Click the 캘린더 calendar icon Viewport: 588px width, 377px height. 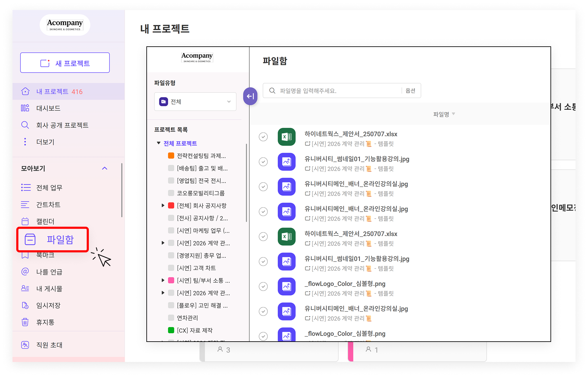click(x=25, y=221)
